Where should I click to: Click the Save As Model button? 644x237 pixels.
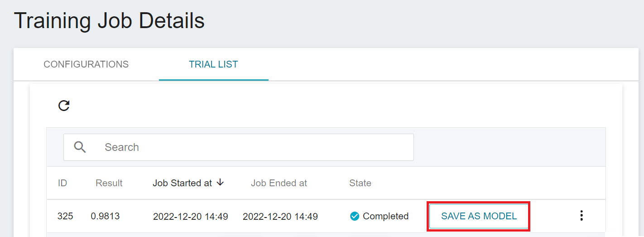479,216
